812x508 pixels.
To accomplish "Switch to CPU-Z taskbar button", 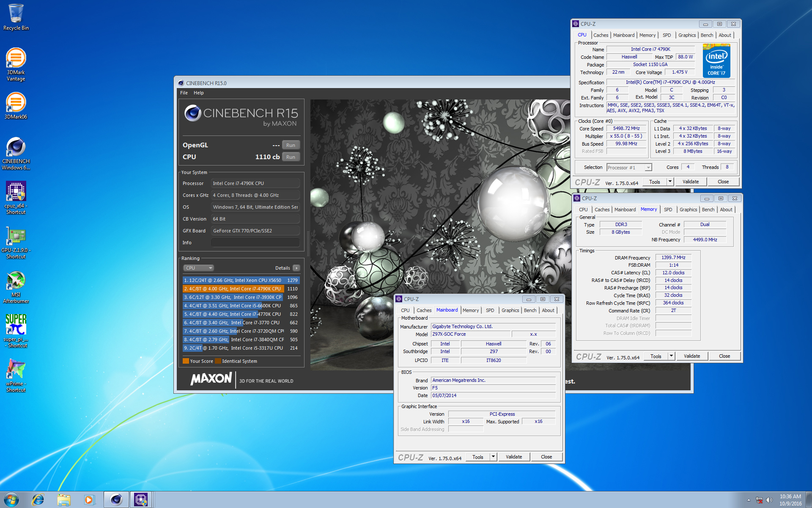I will 141,500.
